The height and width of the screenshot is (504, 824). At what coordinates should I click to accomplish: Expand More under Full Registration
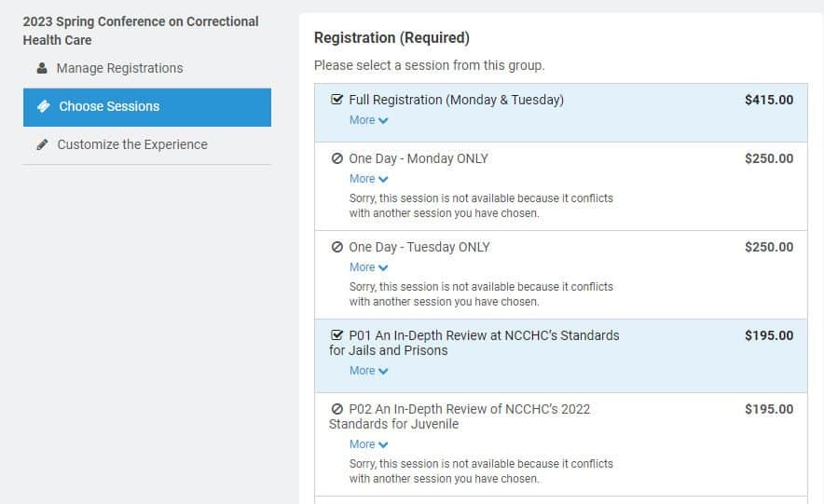[x=368, y=120]
